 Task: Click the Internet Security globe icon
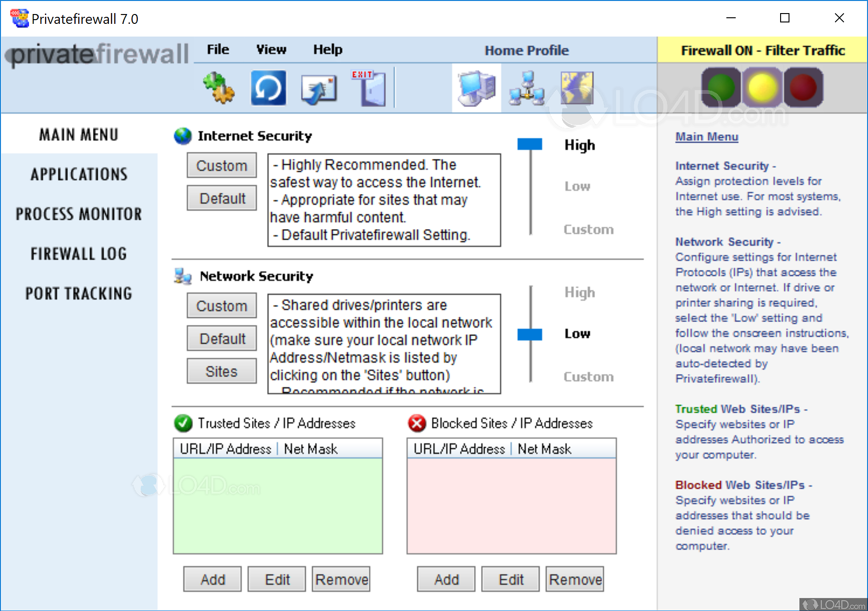click(x=182, y=136)
